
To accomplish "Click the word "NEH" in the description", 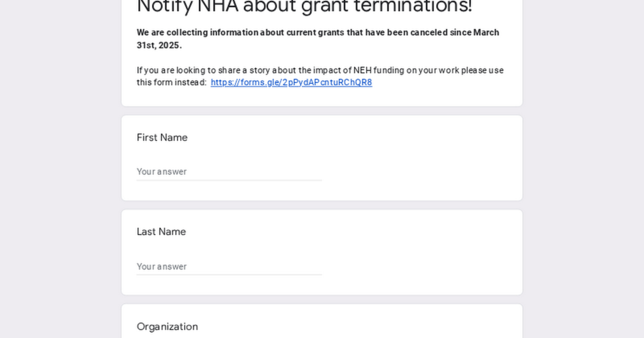I will point(362,70).
